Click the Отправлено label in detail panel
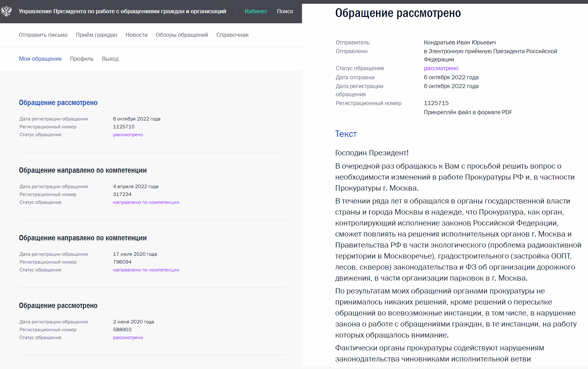Image resolution: width=588 pixels, height=369 pixels. [352, 51]
